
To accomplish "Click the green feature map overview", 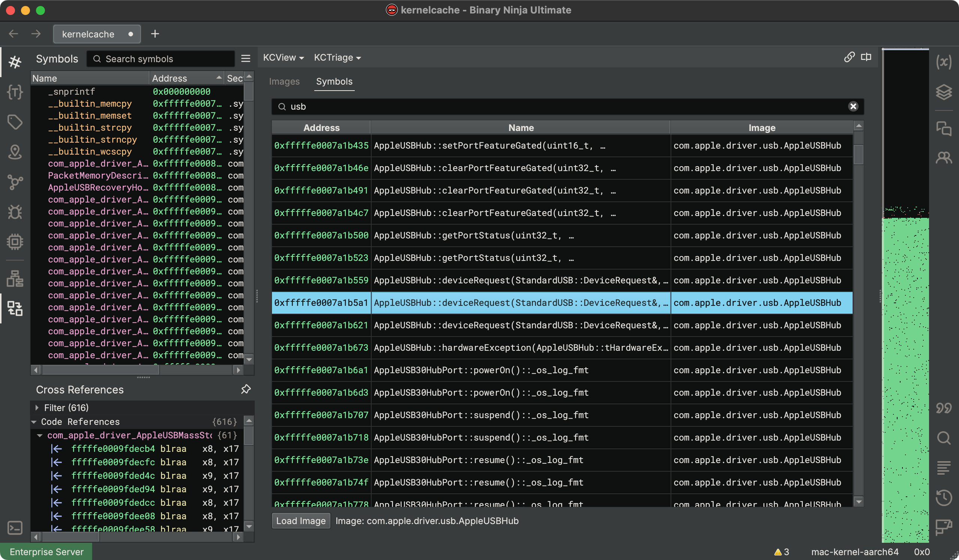I will point(905,380).
